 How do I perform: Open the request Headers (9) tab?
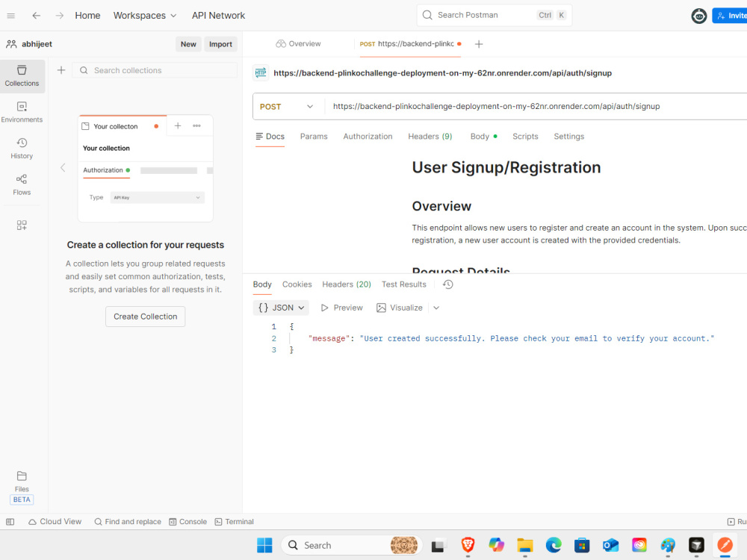[430, 137]
